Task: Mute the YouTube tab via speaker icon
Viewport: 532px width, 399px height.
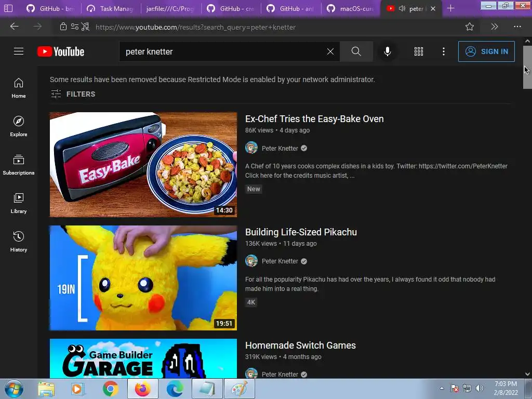Action: [x=402, y=8]
